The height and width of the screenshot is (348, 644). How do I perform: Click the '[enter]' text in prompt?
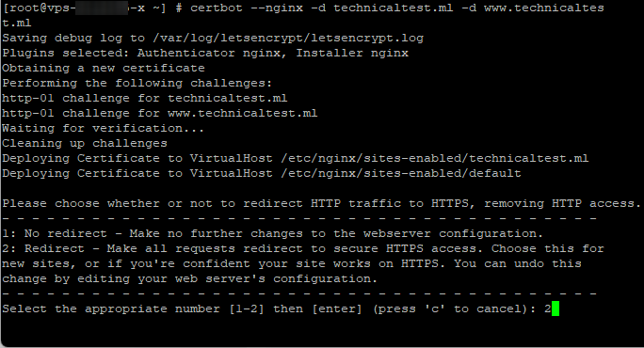(x=337, y=308)
